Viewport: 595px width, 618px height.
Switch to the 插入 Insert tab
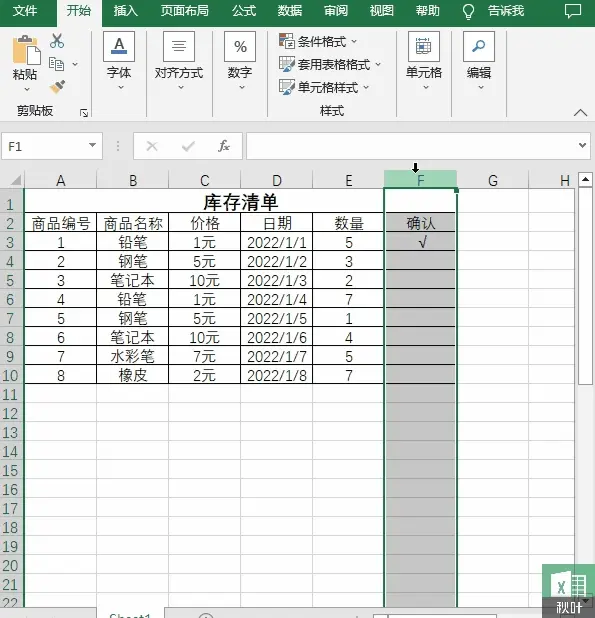[x=126, y=11]
